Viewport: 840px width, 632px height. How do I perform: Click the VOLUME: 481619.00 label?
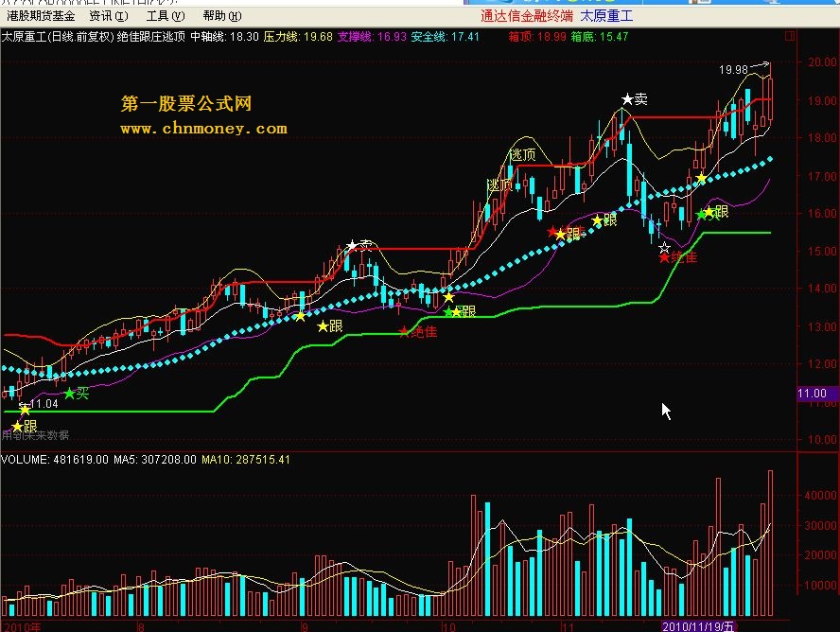click(55, 460)
